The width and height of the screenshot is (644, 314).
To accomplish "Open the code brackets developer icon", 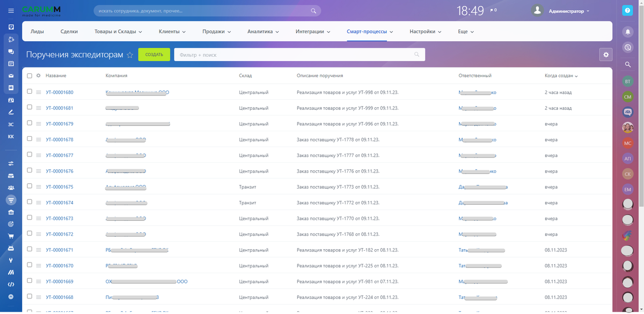I will click(x=11, y=285).
